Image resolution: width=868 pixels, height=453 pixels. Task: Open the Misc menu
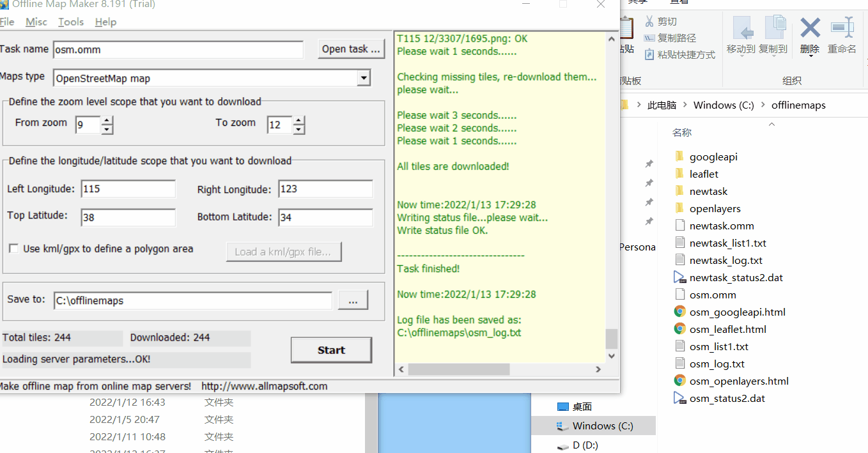click(36, 22)
